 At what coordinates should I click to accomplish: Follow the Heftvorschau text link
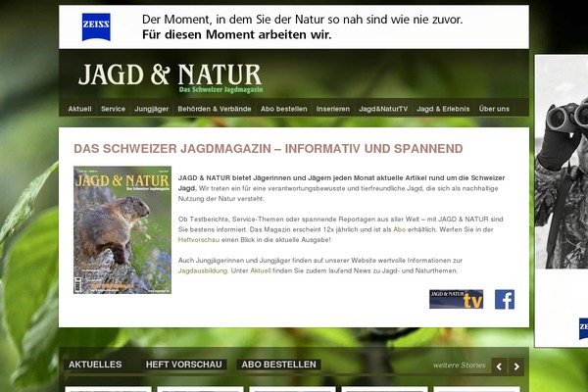(x=199, y=240)
